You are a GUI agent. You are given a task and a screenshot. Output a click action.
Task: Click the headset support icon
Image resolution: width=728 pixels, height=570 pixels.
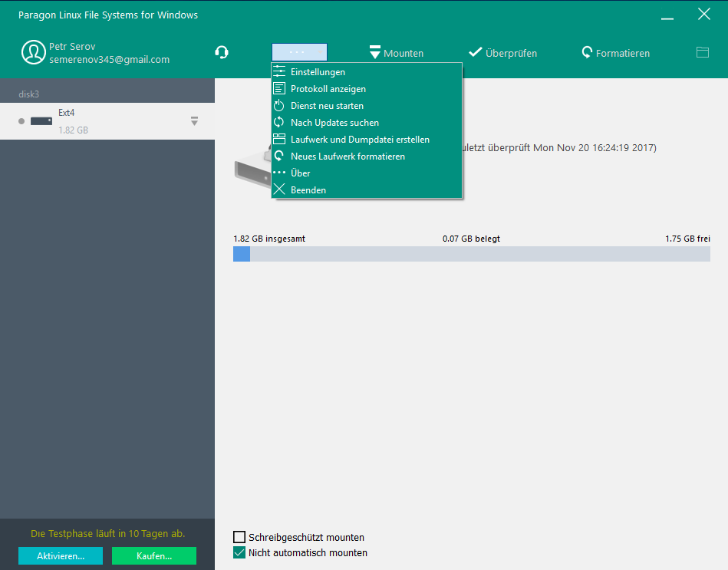[x=222, y=52]
